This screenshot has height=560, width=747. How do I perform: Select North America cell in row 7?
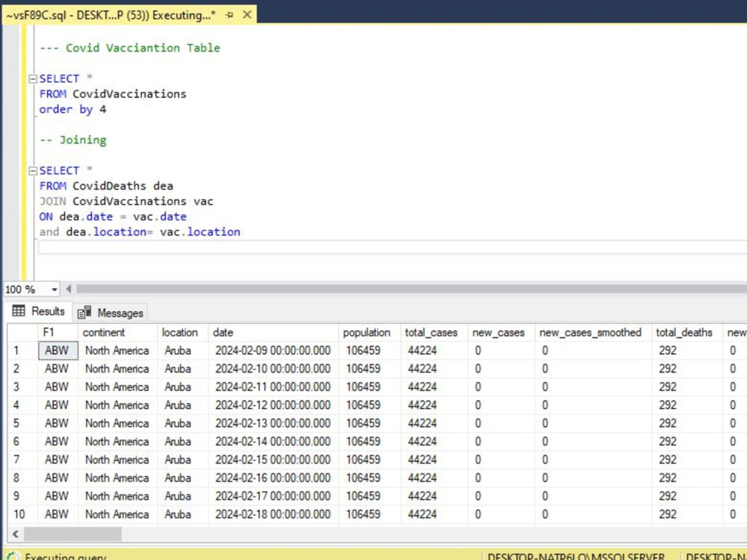pos(118,459)
